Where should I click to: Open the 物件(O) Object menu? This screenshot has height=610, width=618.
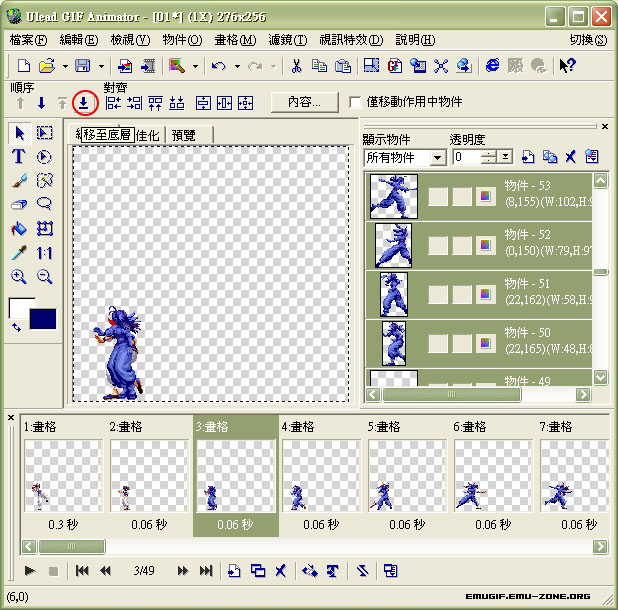coord(182,40)
